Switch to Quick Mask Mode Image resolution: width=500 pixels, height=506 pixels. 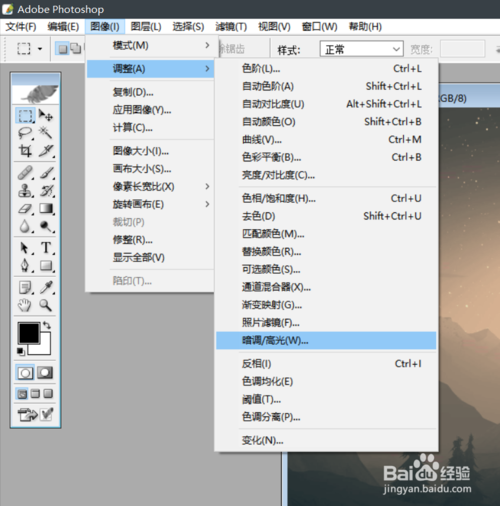tap(45, 373)
